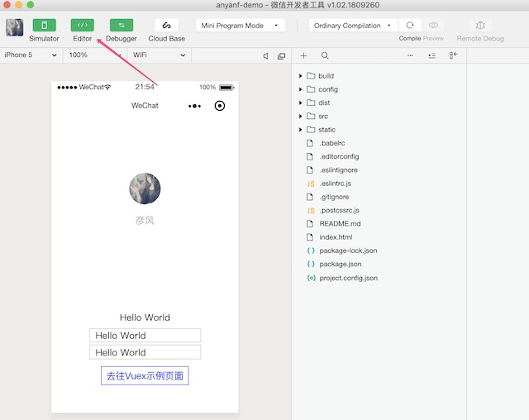Open package.json in the file tree
This screenshot has height=420, width=529.
point(342,265)
